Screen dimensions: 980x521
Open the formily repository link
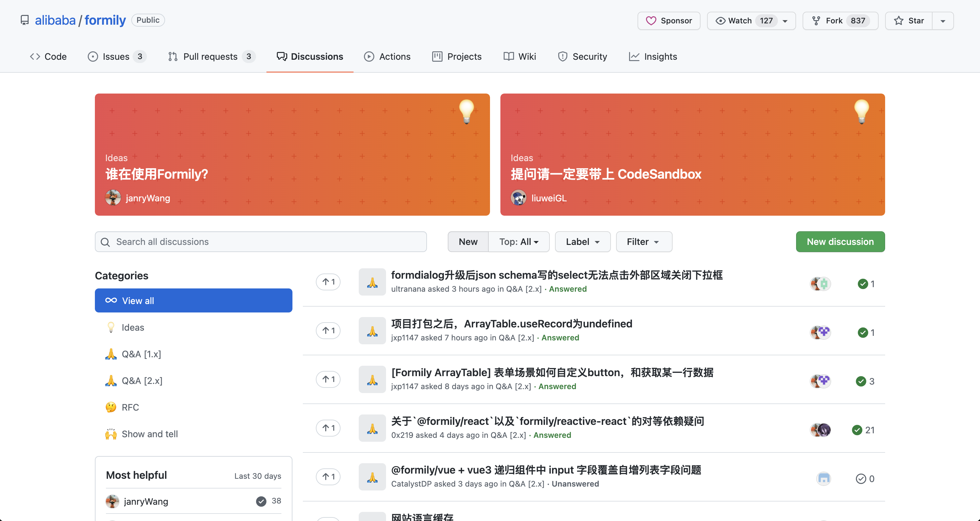(x=105, y=20)
